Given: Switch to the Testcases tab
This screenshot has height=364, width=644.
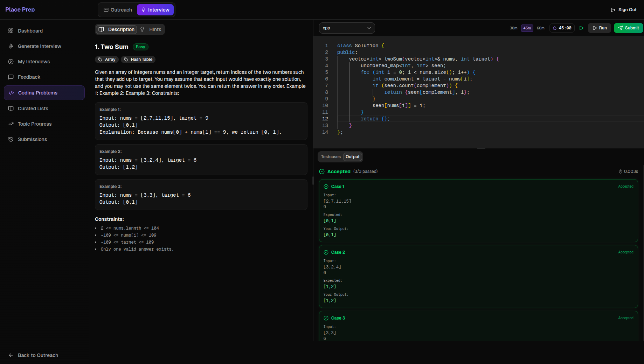Looking at the screenshot, I should (x=331, y=157).
